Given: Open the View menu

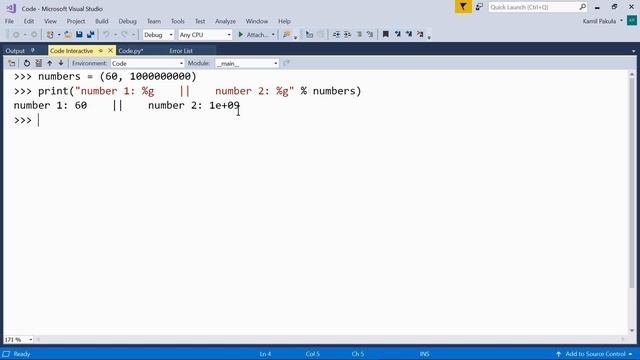Looking at the screenshot, I should click(50, 21).
